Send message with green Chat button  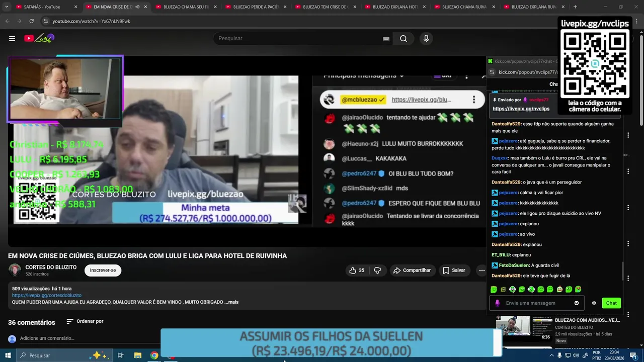(611, 303)
